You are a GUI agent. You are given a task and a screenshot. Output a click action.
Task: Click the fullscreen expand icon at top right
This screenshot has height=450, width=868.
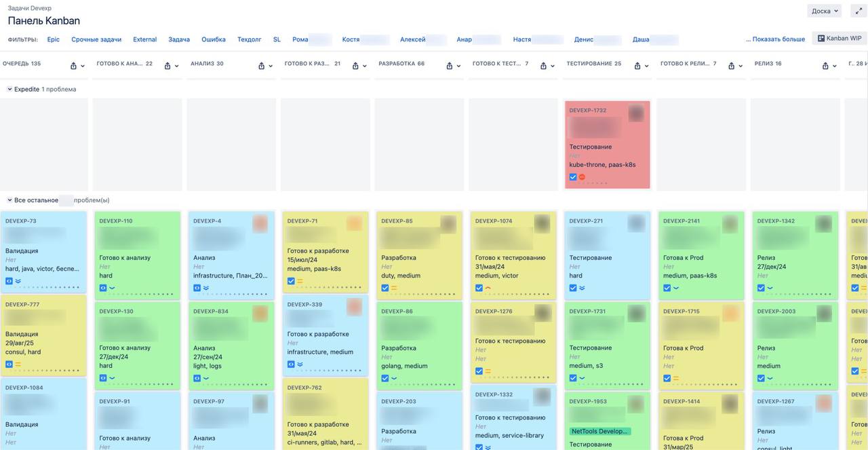(857, 10)
